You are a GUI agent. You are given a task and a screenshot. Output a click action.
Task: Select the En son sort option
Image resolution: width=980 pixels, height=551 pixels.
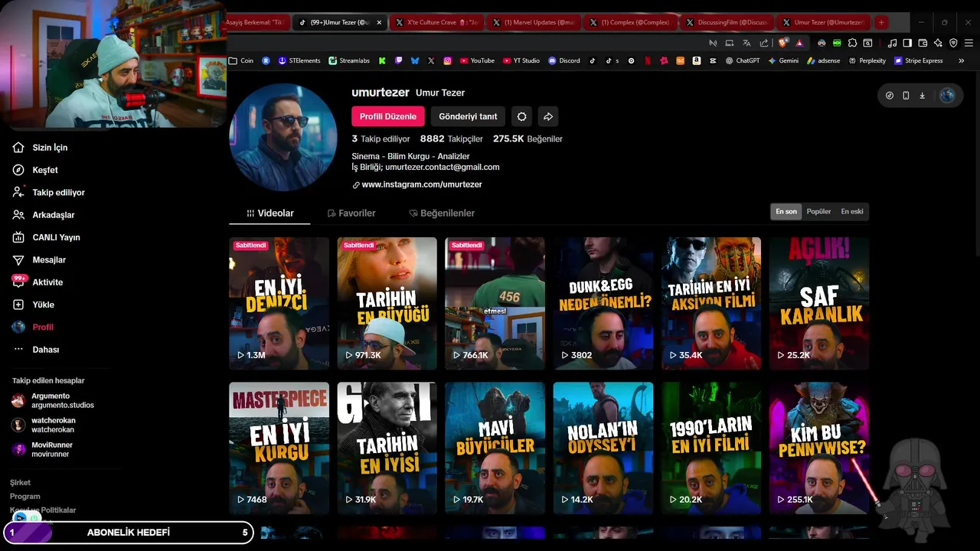pos(786,211)
